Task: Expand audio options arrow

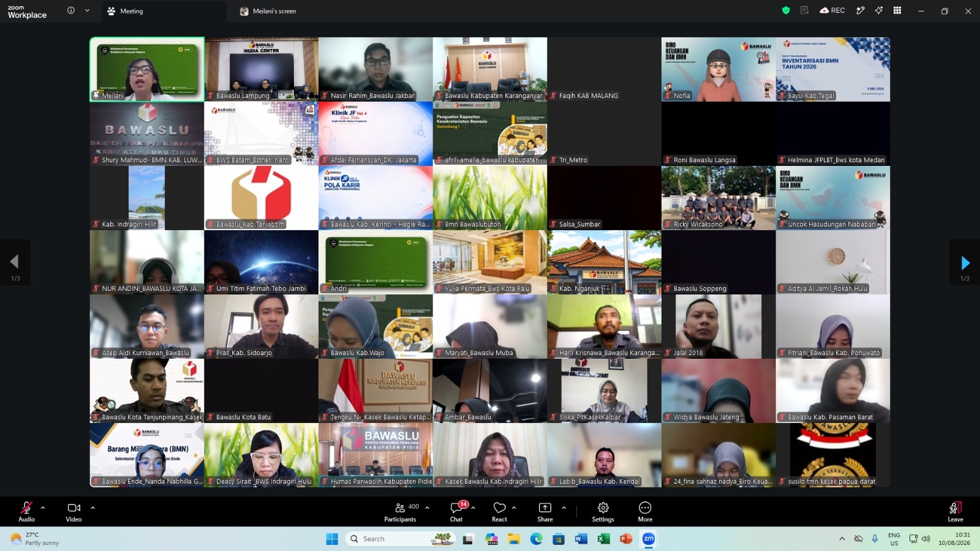Action: coord(43,508)
